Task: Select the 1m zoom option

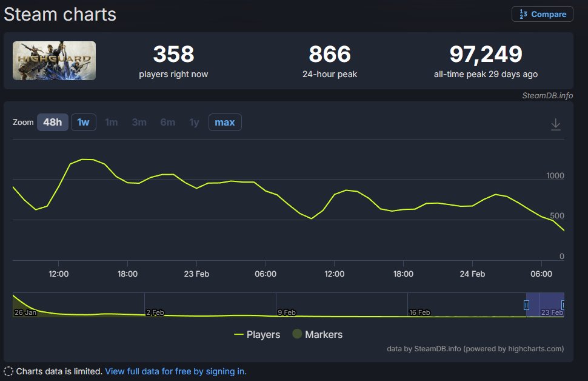Action: pyautogui.click(x=112, y=123)
